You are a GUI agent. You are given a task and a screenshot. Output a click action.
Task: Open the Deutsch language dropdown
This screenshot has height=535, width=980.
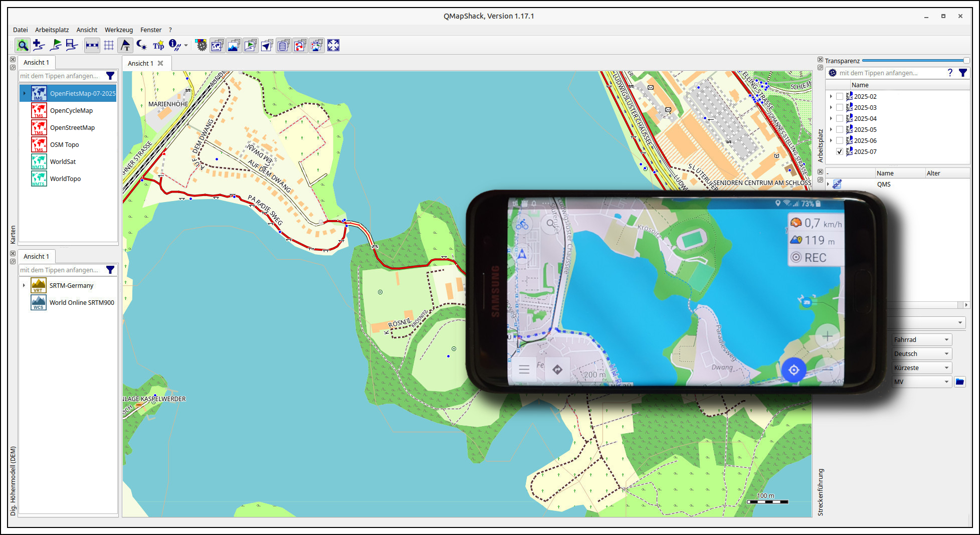(922, 353)
